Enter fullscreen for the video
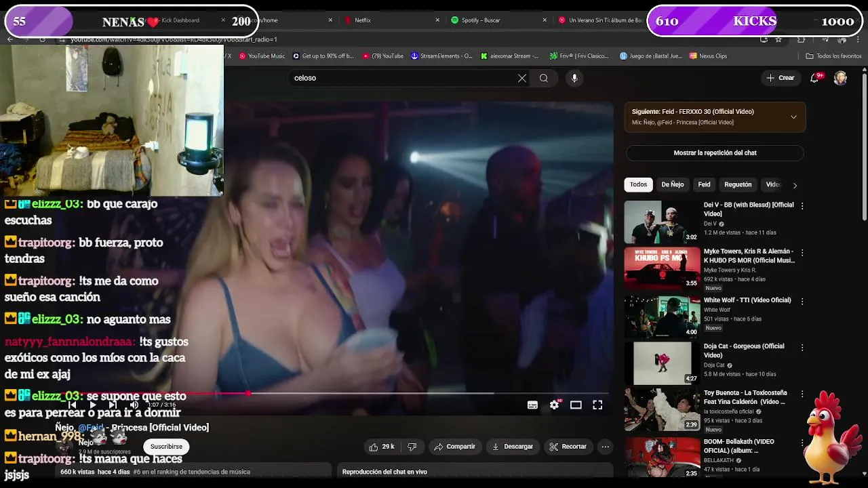 [x=597, y=405]
